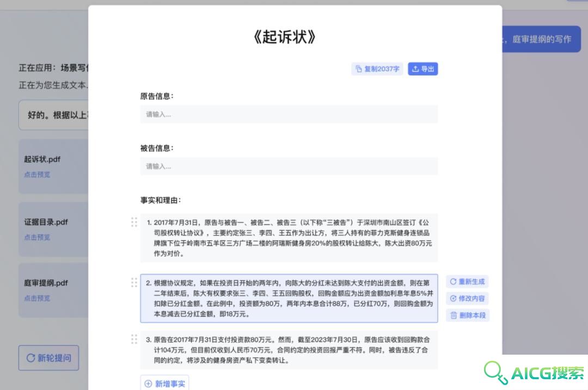Preview 证据目录.pdf via 点击预览 link

[x=37, y=237]
